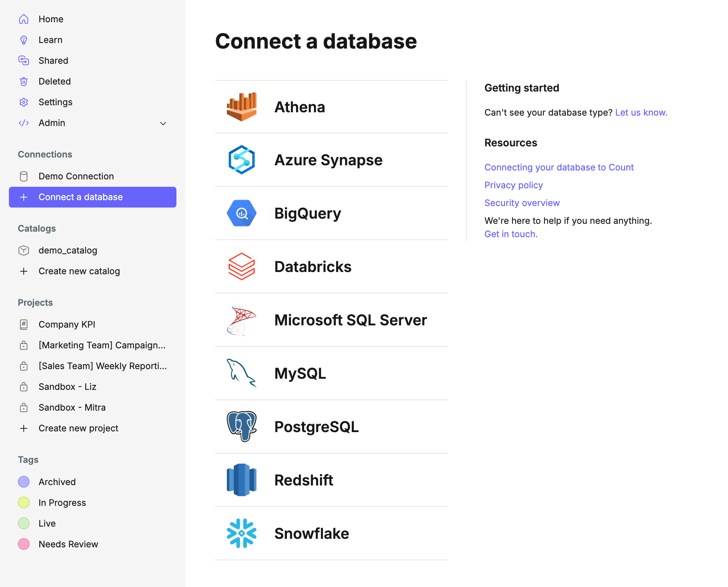Choose the Redshift icon
Viewport: 728px width, 587px height.
click(x=241, y=480)
